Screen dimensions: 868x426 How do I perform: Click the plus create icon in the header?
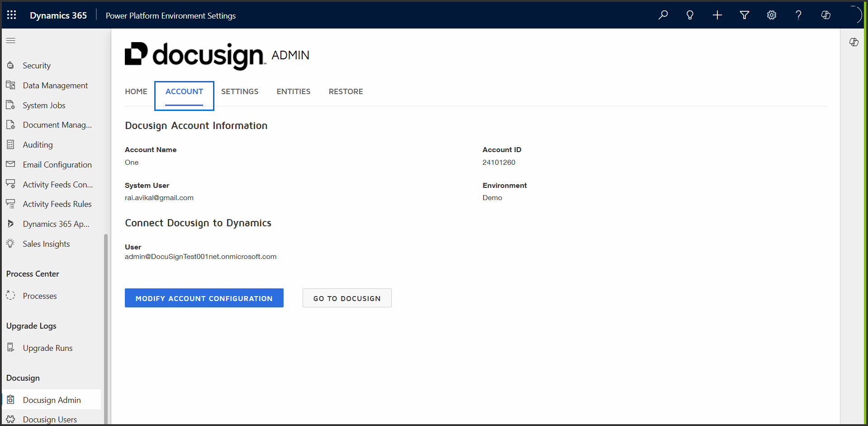pos(717,15)
